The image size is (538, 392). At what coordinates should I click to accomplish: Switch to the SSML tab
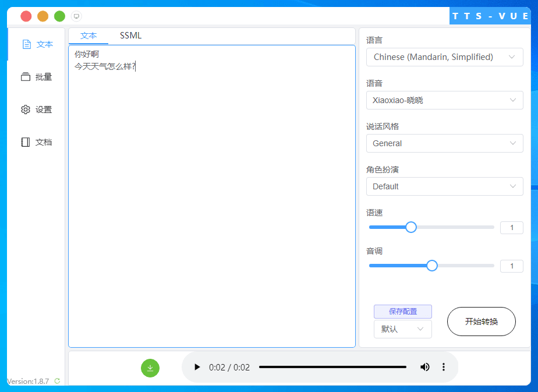tap(130, 36)
